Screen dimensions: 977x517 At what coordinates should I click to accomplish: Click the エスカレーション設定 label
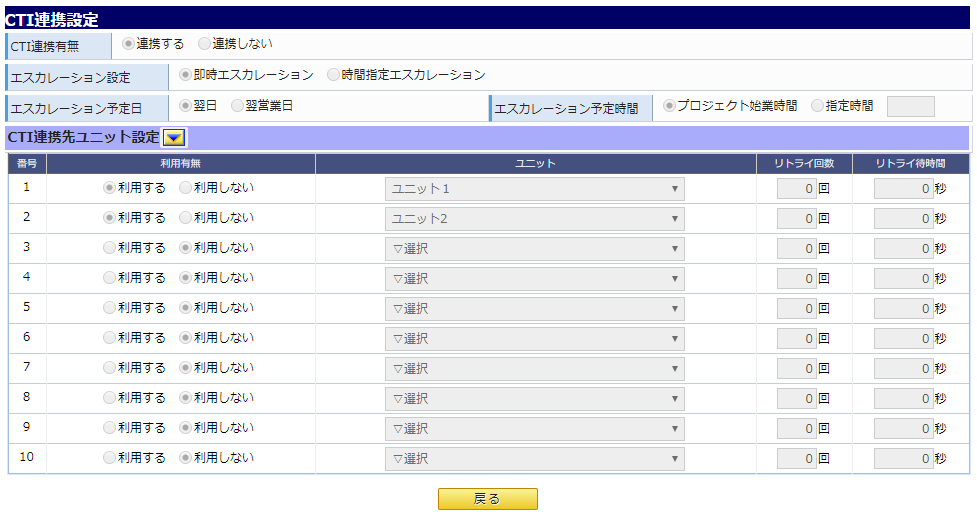70,78
